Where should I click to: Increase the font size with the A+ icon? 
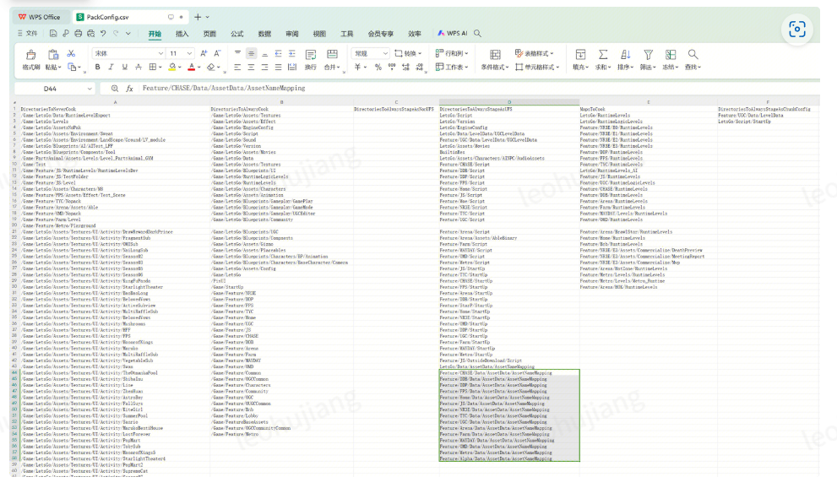[204, 53]
